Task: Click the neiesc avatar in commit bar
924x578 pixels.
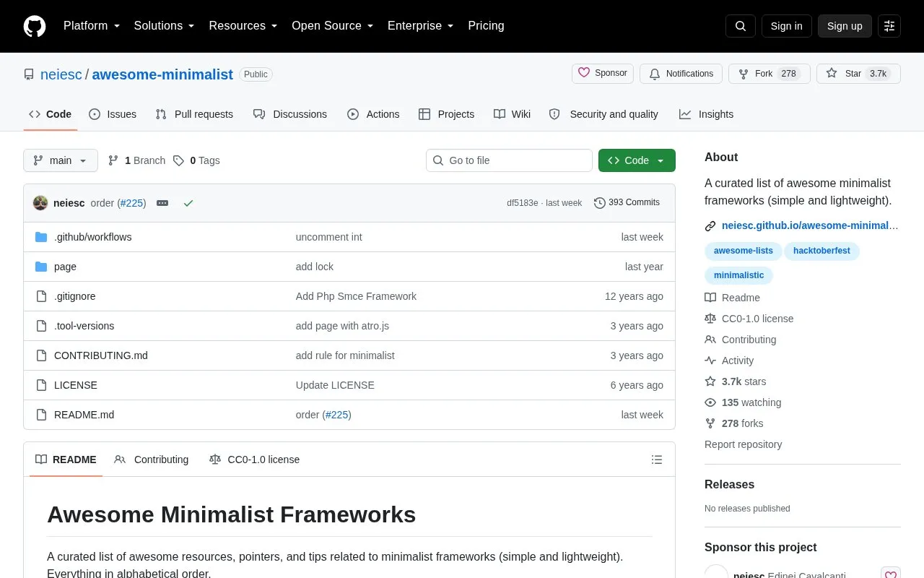Action: click(40, 203)
